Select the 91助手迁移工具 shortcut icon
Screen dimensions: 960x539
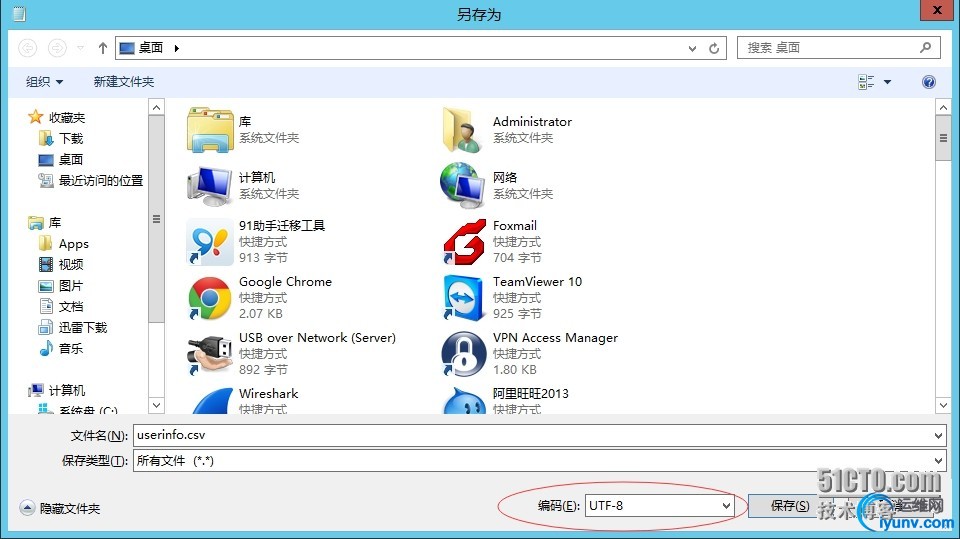[210, 242]
